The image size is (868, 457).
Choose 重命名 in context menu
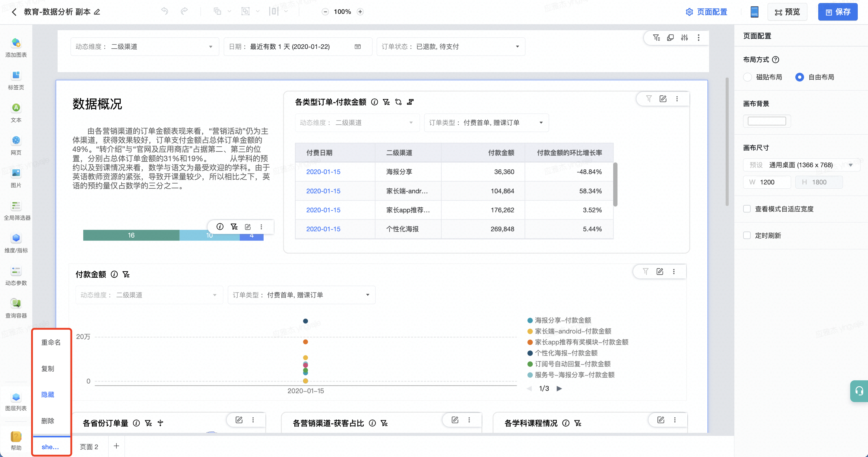tap(51, 342)
